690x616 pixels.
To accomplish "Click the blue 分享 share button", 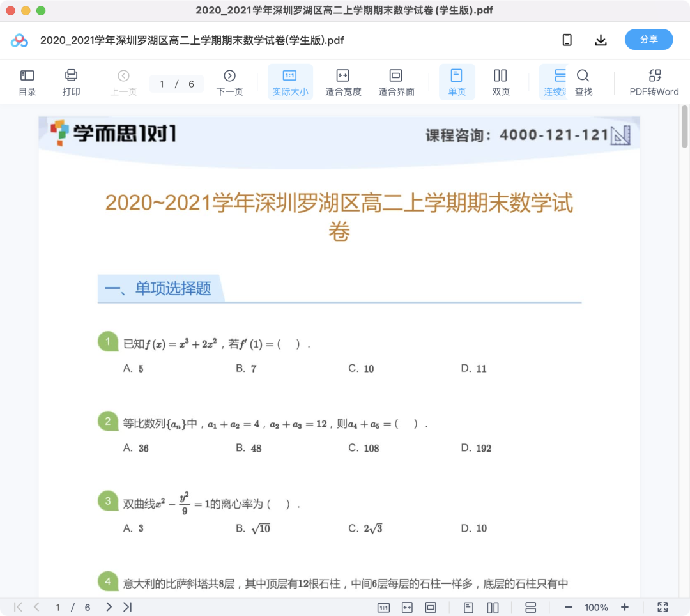I will (648, 40).
